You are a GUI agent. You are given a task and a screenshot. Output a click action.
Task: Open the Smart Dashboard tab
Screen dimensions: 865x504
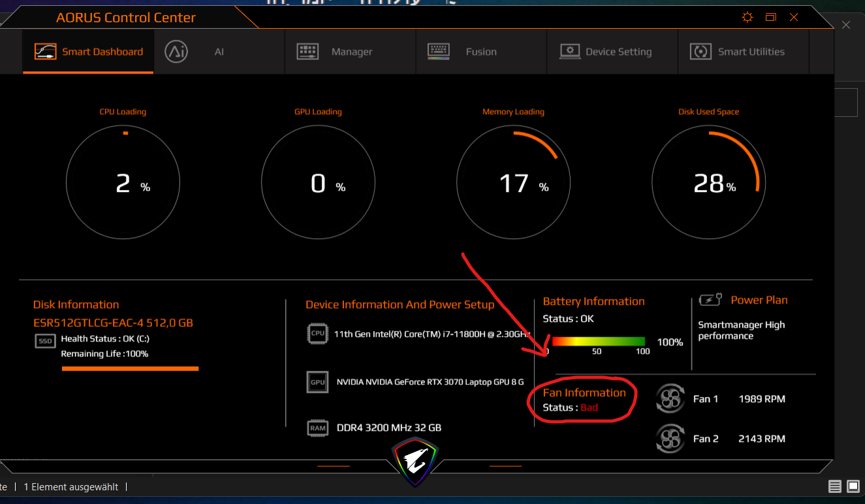[88, 52]
